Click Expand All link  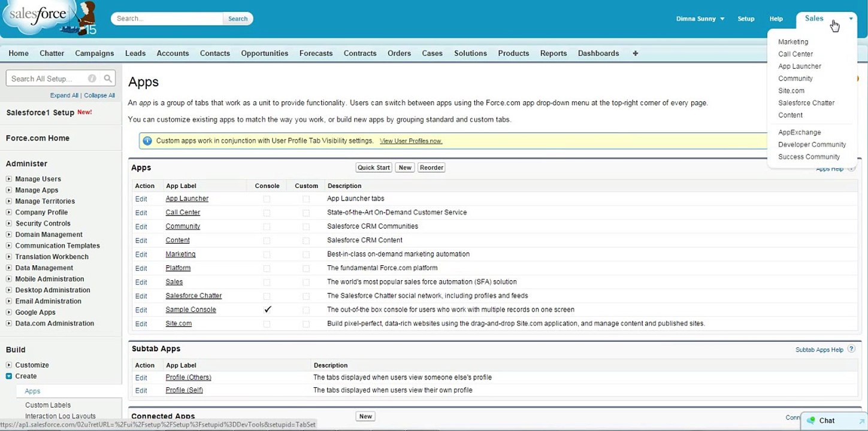coord(64,95)
